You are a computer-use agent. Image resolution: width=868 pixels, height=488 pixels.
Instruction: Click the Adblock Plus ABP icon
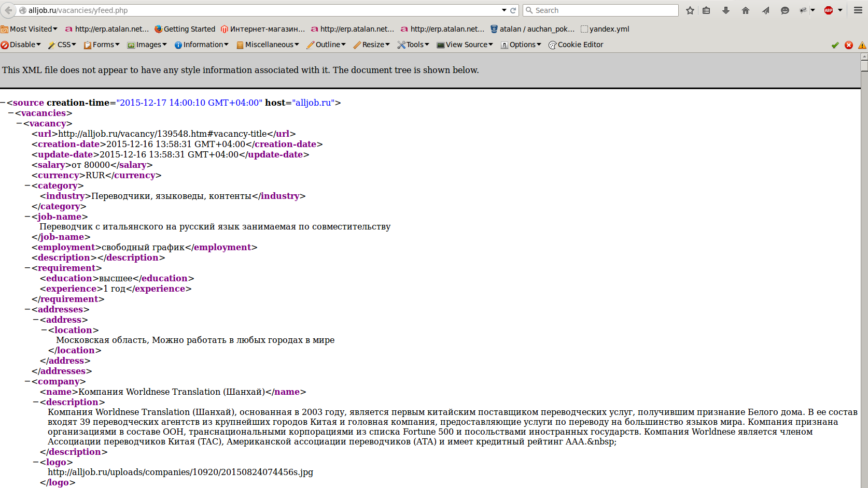click(x=829, y=10)
